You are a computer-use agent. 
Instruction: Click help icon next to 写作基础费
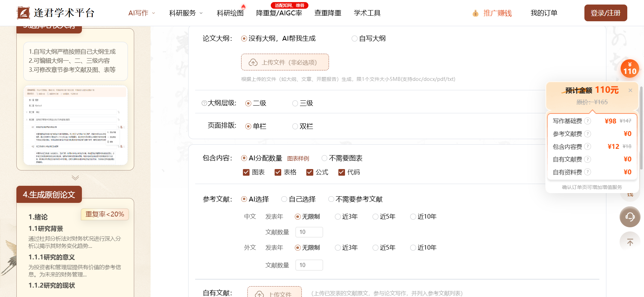[588, 121]
